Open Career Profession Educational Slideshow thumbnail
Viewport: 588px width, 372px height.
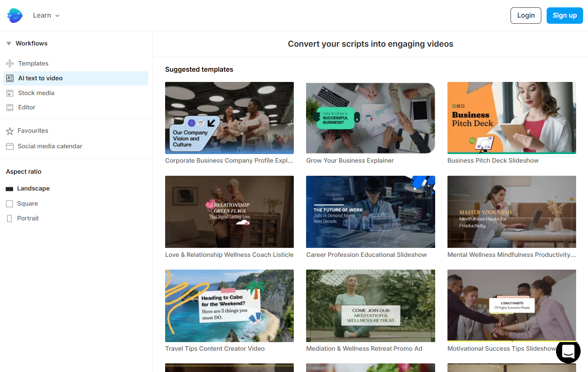coord(370,212)
